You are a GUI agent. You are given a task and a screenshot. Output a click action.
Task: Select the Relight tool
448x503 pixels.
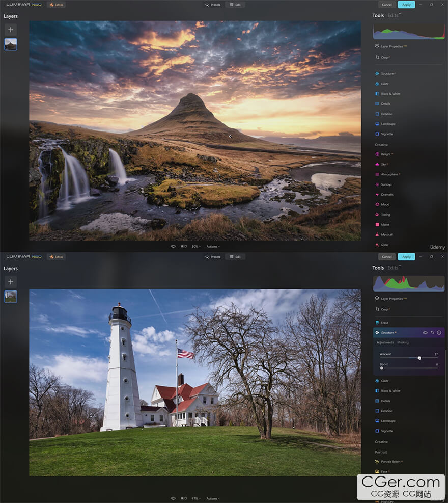tap(386, 154)
